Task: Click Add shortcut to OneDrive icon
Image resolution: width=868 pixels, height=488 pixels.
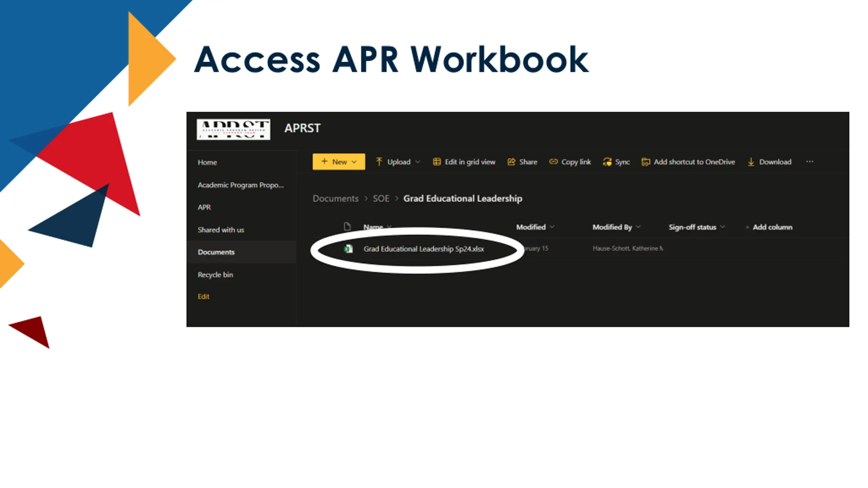Action: tap(646, 162)
